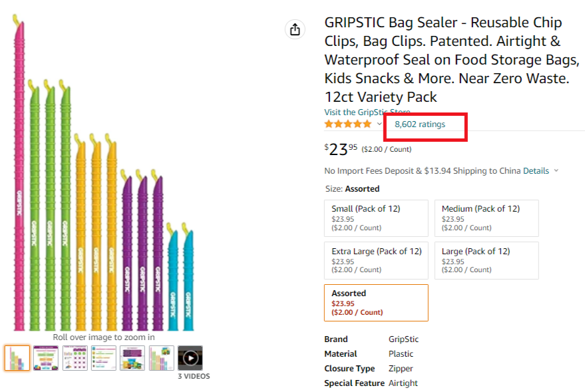Show the sixth thumbnail with clips and snacks
The height and width of the screenshot is (392, 585).
point(162,358)
